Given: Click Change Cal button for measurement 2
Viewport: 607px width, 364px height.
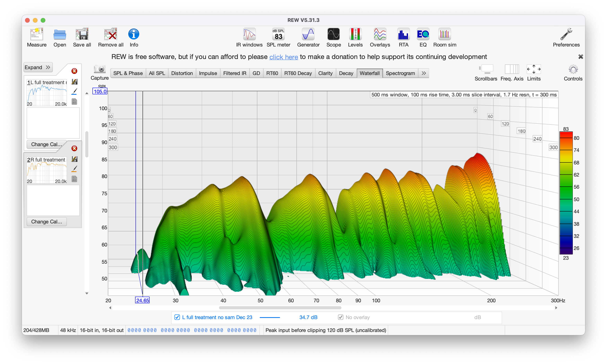Looking at the screenshot, I should 46,221.
